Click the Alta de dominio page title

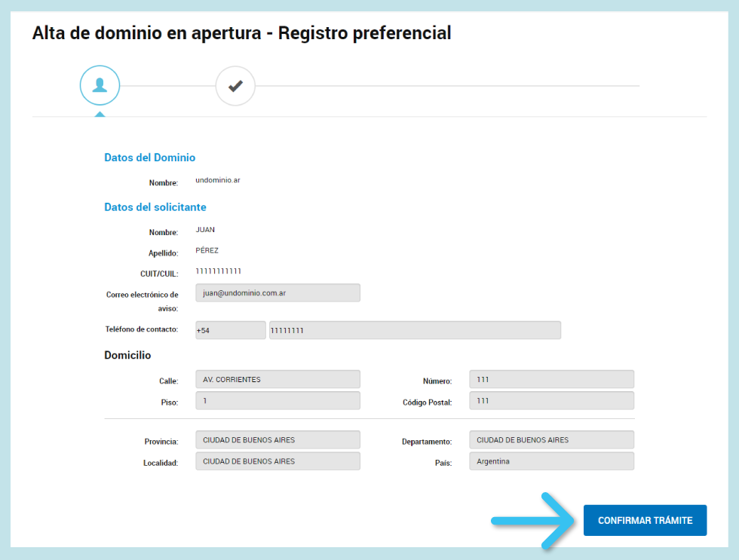coord(241,33)
